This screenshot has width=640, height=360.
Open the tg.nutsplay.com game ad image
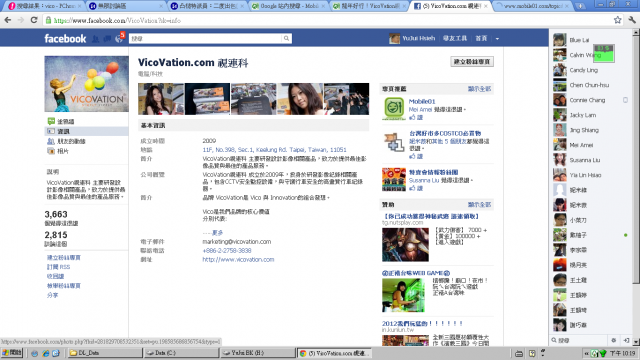coord(405,244)
